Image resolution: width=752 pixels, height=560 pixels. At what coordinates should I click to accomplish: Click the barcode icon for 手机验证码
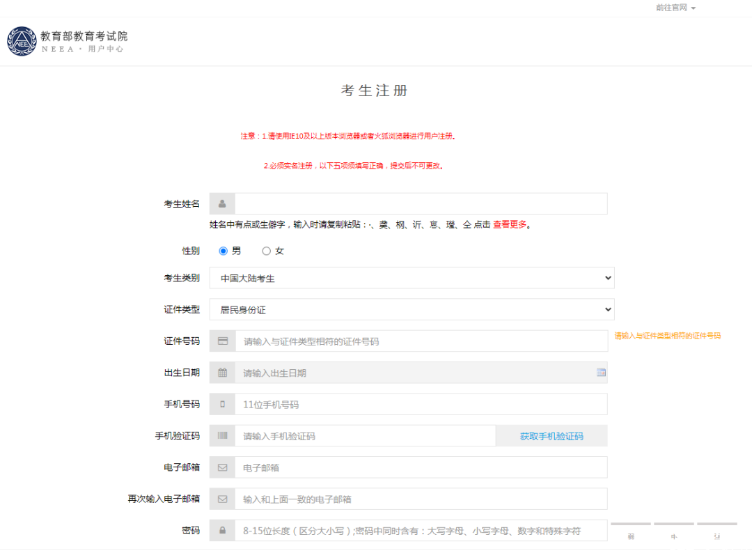pyautogui.click(x=222, y=436)
